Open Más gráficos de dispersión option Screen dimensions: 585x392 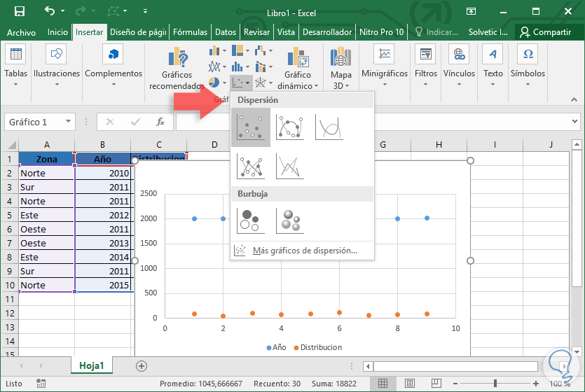[x=304, y=250]
